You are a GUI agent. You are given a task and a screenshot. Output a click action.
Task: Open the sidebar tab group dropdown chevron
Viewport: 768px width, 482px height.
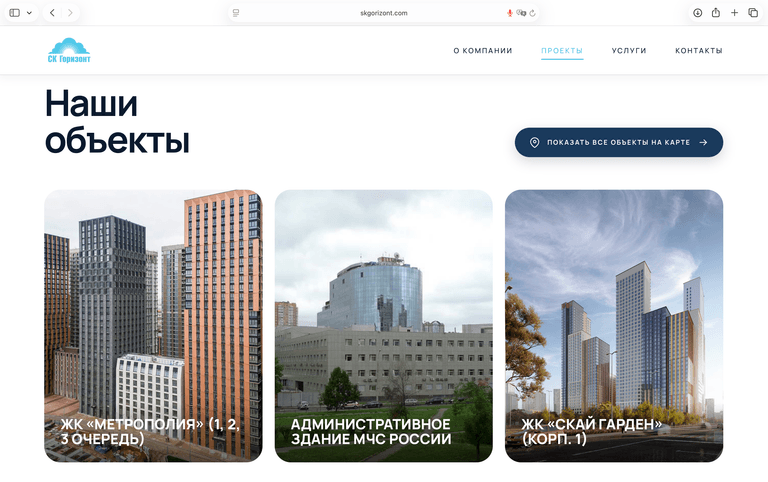[29, 13]
